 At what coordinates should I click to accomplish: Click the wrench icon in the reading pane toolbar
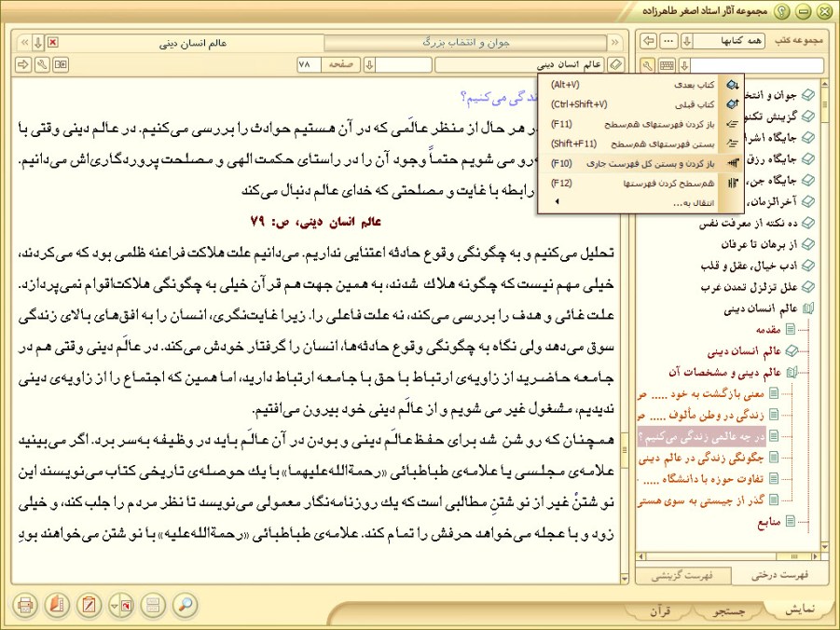[42, 65]
